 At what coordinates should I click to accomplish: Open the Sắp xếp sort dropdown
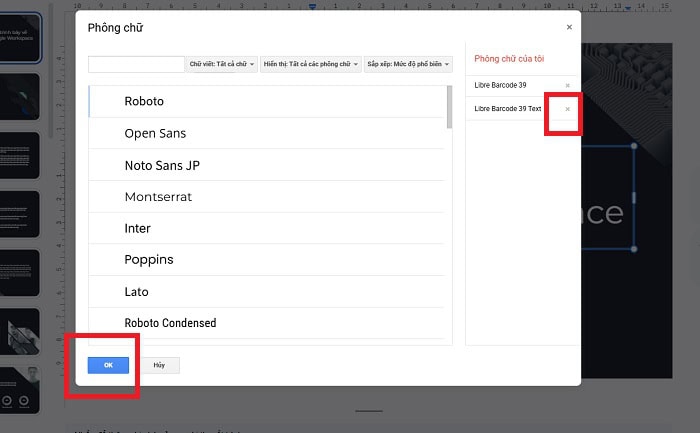tap(408, 64)
